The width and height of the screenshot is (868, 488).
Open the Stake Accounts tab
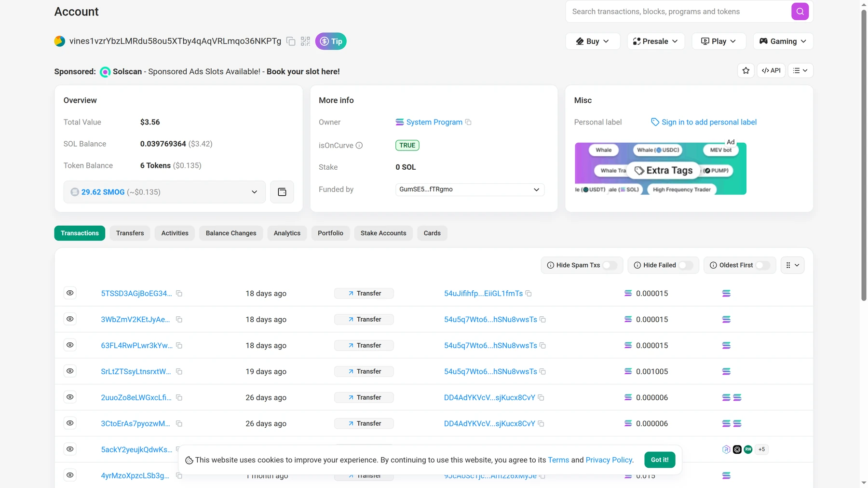tap(383, 233)
